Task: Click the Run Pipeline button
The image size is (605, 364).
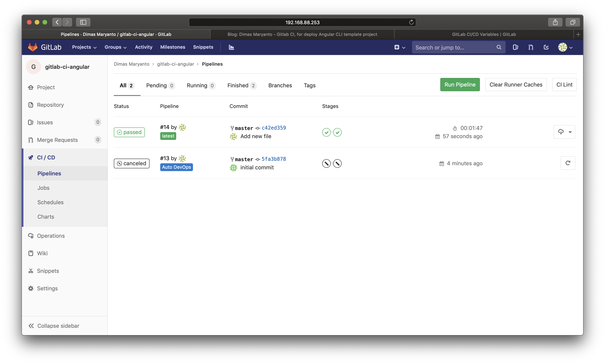Action: coord(460,85)
